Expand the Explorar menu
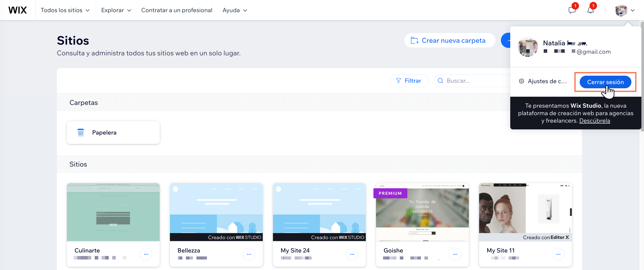 pos(116,10)
